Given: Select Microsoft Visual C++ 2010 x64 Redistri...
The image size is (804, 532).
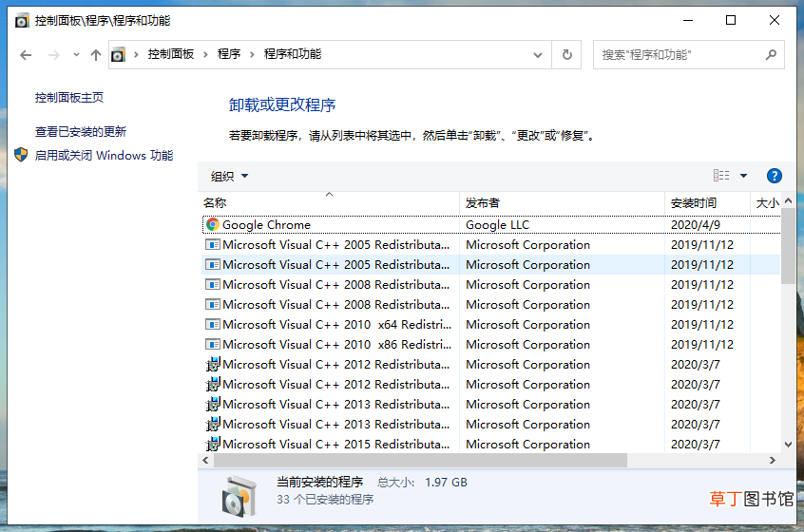Looking at the screenshot, I should pyautogui.click(x=491, y=325).
